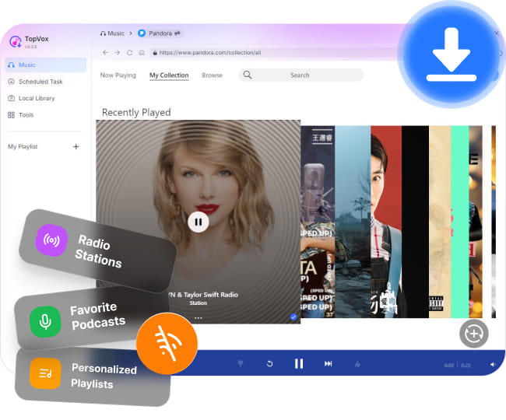Image resolution: width=506 pixels, height=420 pixels.
Task: Click the My Playlist label
Action: click(x=23, y=147)
